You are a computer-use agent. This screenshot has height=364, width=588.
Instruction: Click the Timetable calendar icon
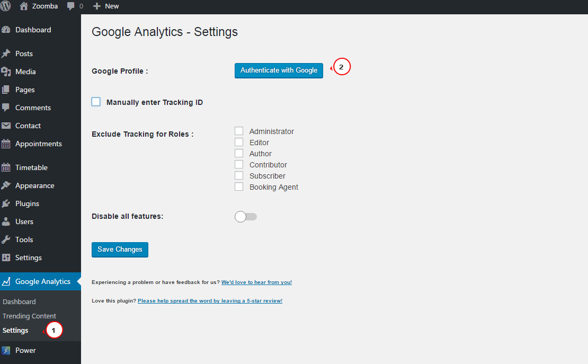click(x=6, y=167)
